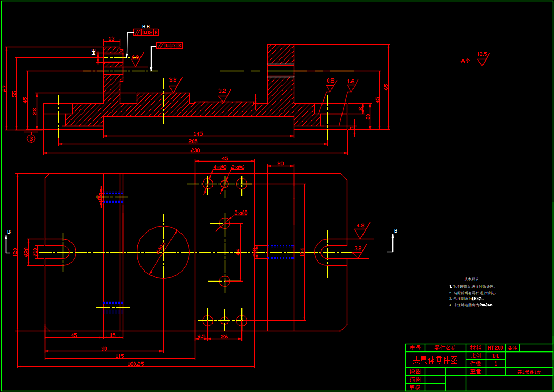Viewport: 554px width, 392px height.
Task: Pick the right B section cut marker
Action: pyautogui.click(x=395, y=238)
